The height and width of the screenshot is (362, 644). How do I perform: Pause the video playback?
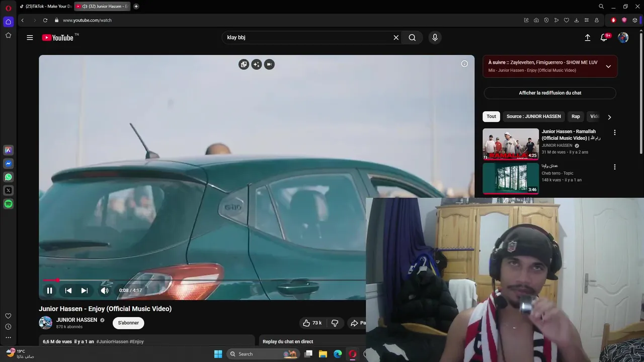coord(49,291)
